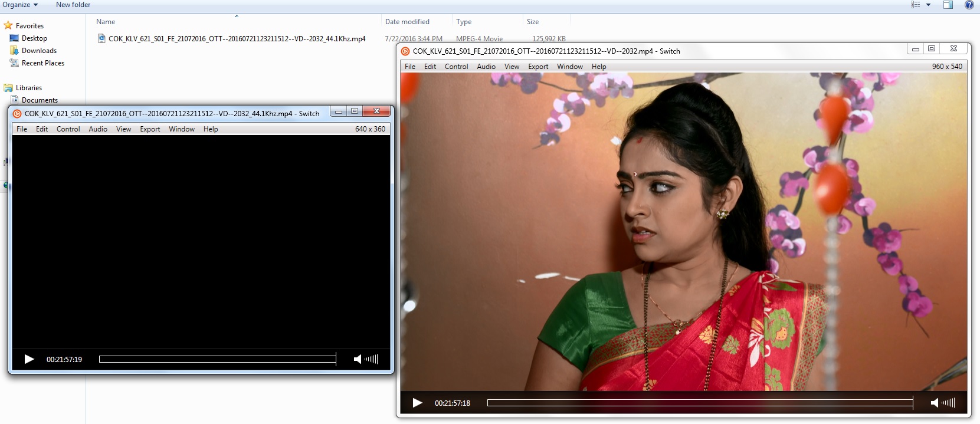Screen dimensions: 980x424
Task: Open Export menu in the 640 x 360 window
Action: (150, 129)
